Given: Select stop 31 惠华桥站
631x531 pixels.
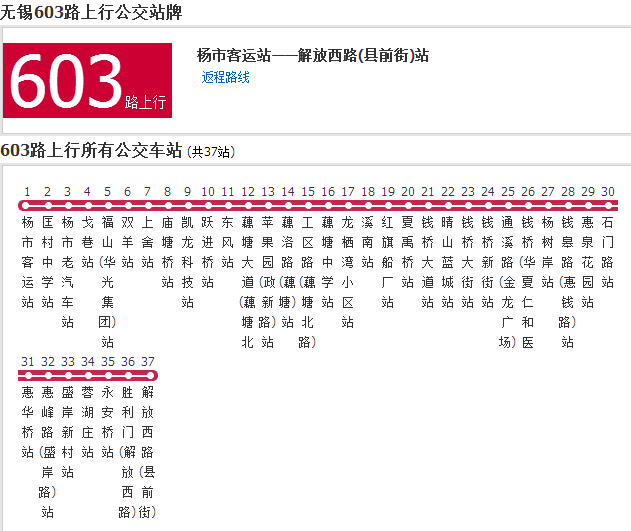Looking at the screenshot, I should (x=27, y=422).
